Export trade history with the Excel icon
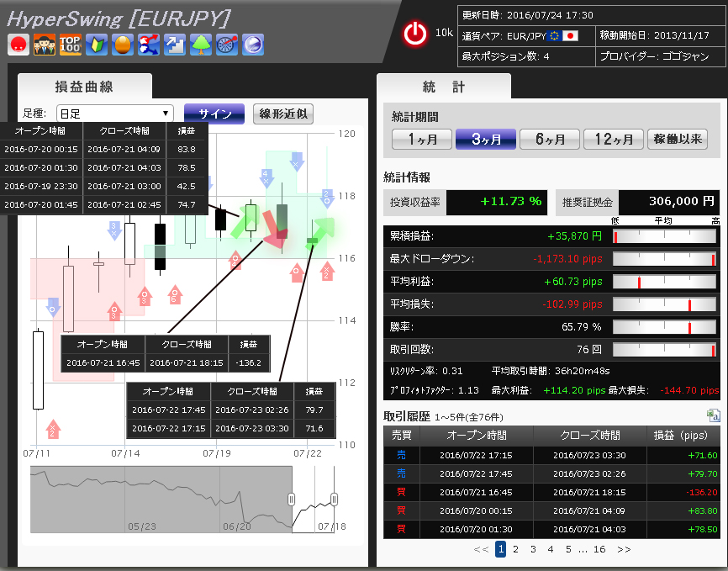The height and width of the screenshot is (571, 728). pos(713,415)
